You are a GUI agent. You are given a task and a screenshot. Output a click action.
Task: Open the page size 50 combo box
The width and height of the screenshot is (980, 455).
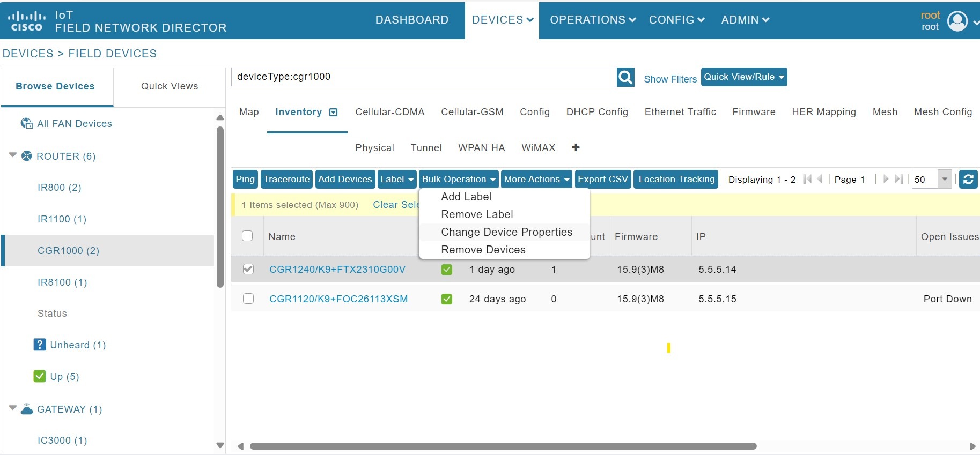[931, 179]
